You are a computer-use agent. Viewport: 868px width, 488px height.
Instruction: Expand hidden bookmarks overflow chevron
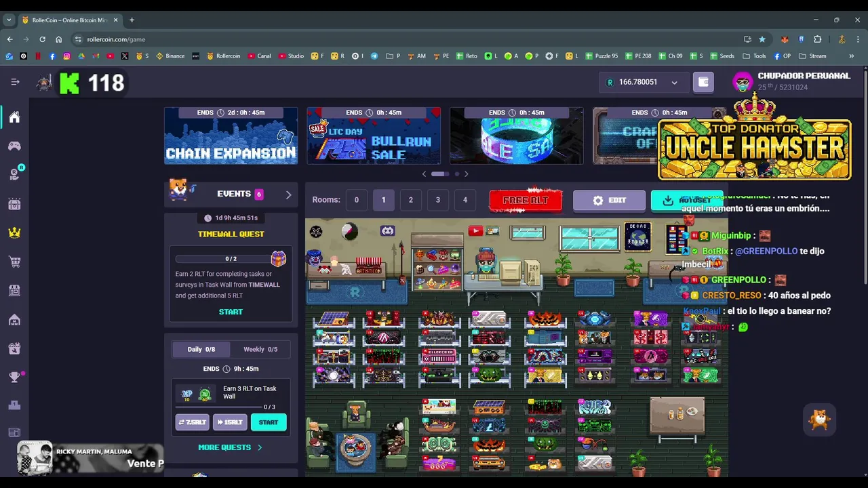[851, 56]
